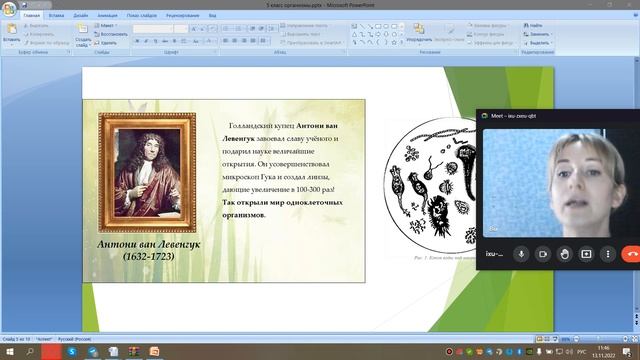640x360 pixels.
Task: Open the Упорядочить arrange dropdown
Action: (x=419, y=34)
